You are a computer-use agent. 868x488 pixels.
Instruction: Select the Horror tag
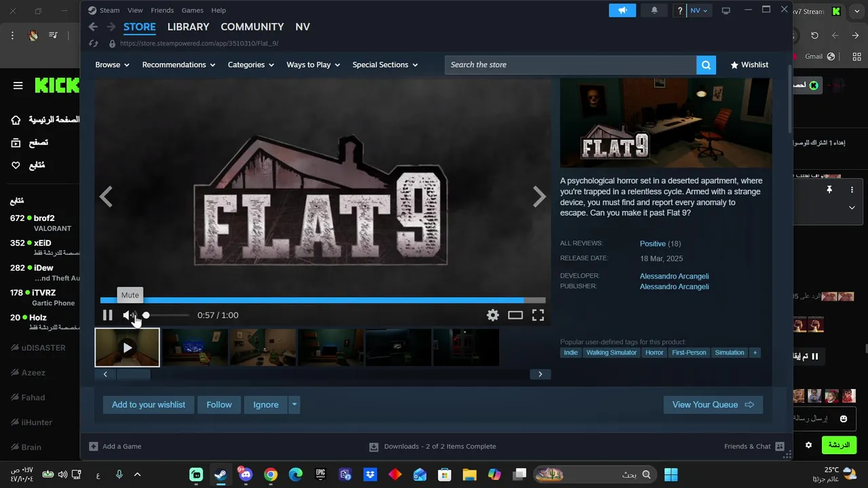tap(654, 352)
